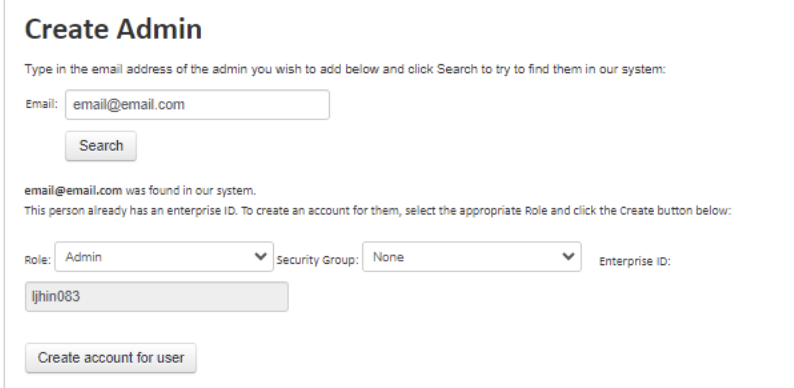Select the None value in Security Group
794x388 pixels.
click(388, 257)
